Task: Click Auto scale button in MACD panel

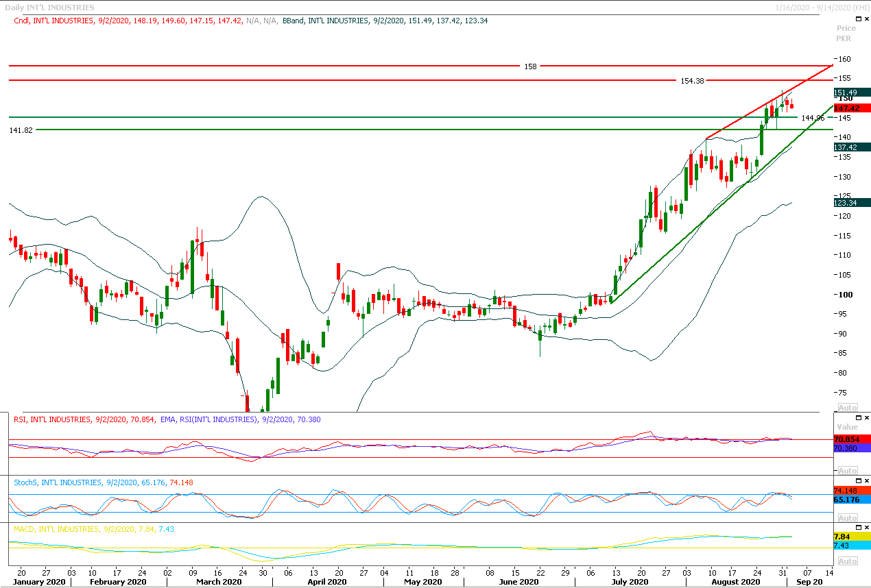Action: (848, 561)
